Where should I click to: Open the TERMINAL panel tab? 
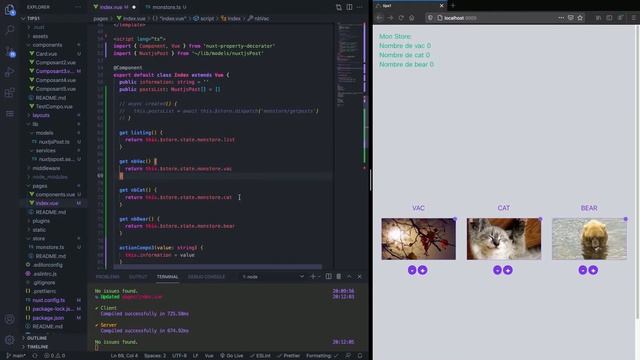coord(167,277)
